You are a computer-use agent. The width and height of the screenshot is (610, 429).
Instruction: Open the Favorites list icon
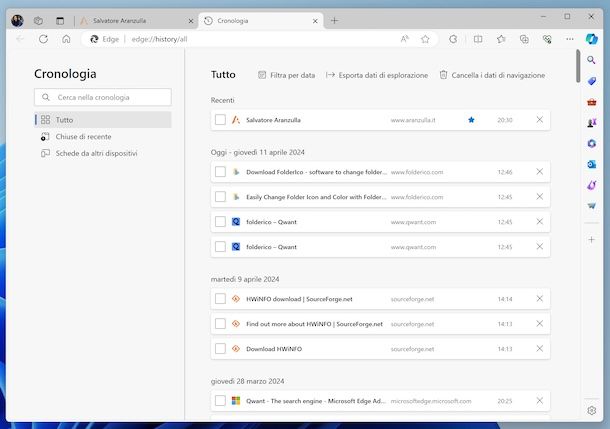point(501,39)
